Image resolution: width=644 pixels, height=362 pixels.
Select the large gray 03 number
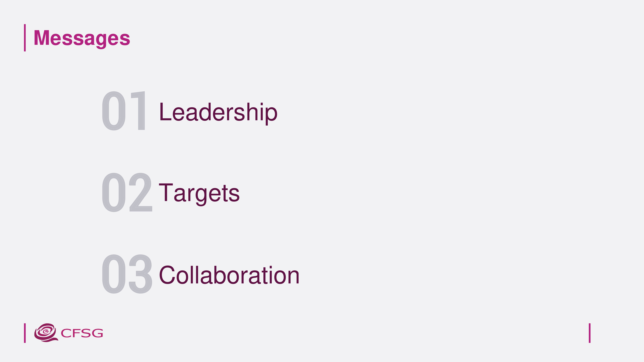[x=127, y=274]
